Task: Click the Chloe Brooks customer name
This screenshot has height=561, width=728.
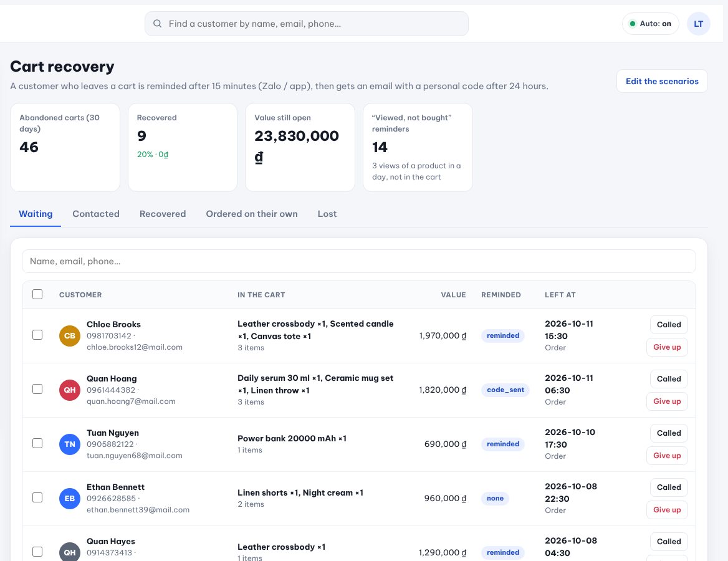Action: tap(113, 325)
